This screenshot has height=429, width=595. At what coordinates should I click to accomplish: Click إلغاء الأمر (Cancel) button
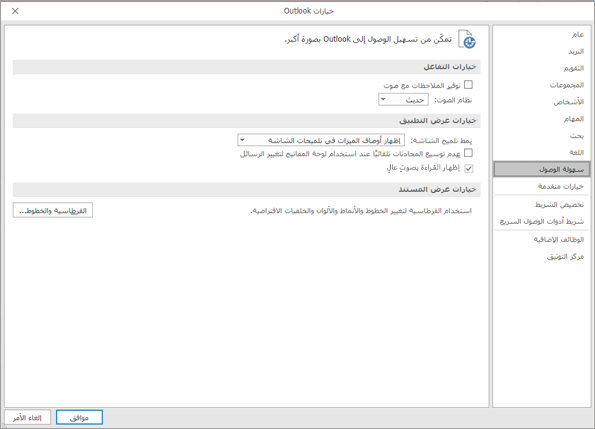pos(27,417)
